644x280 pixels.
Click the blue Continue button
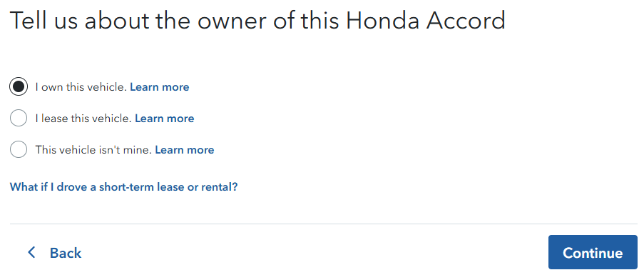click(593, 252)
